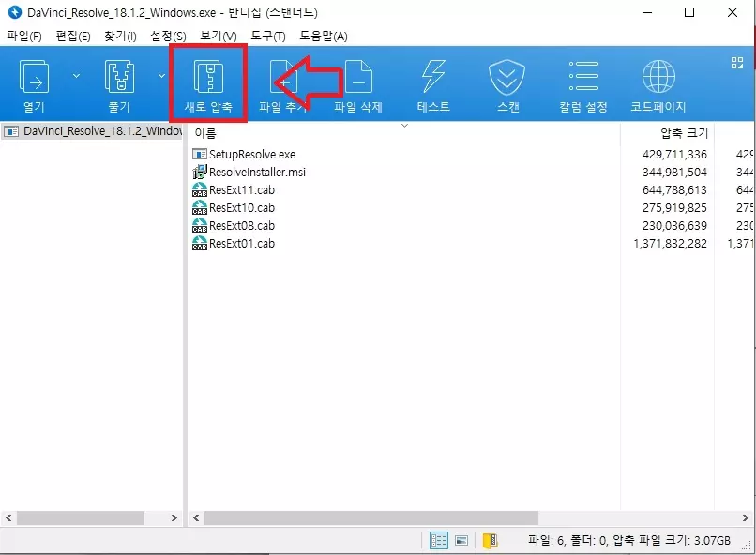Click the right arrow of tree pane scrollbar
The image size is (756, 555).
click(174, 517)
